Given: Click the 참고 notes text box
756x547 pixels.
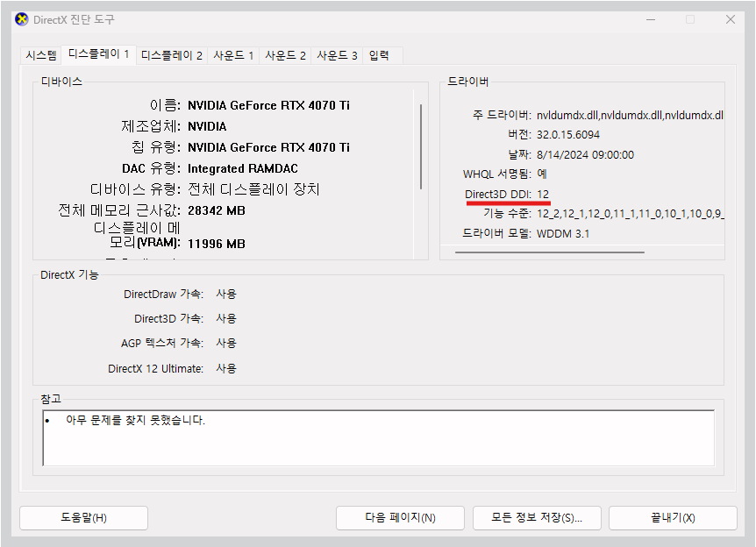Looking at the screenshot, I should point(379,437).
